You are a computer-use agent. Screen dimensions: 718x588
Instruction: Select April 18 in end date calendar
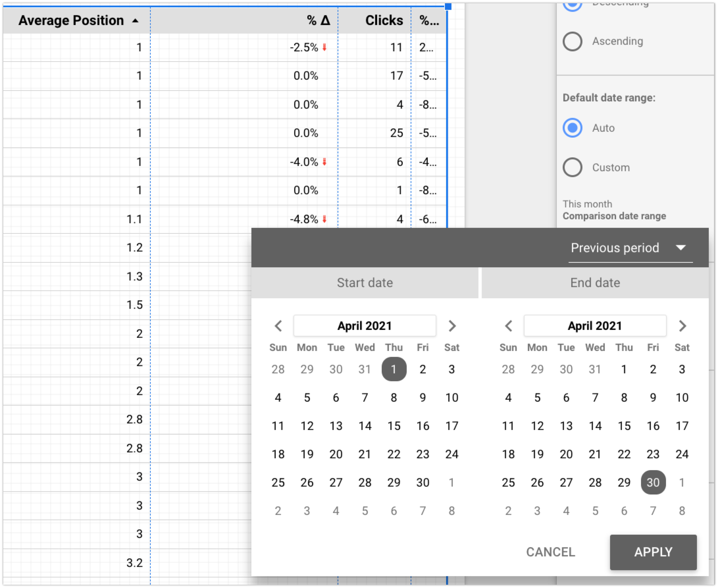click(x=508, y=454)
